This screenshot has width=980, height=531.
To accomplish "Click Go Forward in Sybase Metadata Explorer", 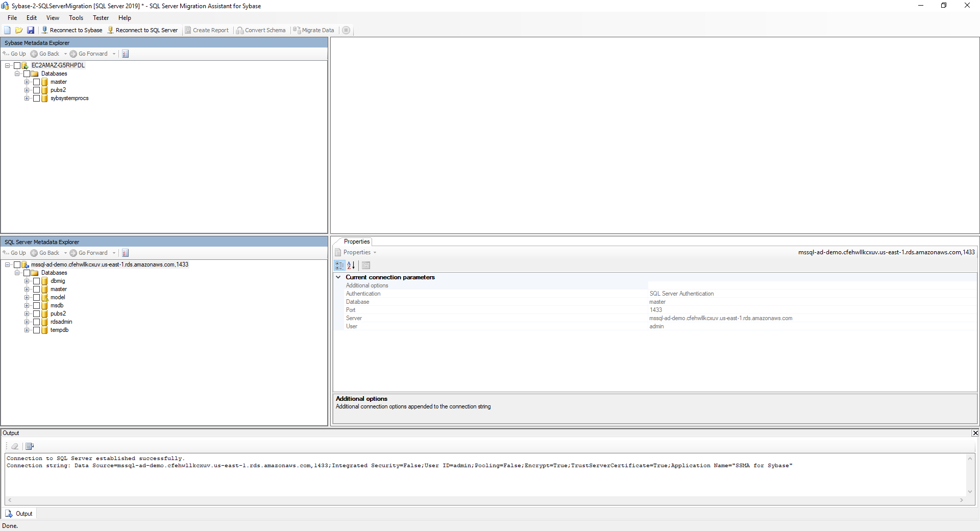I will coord(89,54).
